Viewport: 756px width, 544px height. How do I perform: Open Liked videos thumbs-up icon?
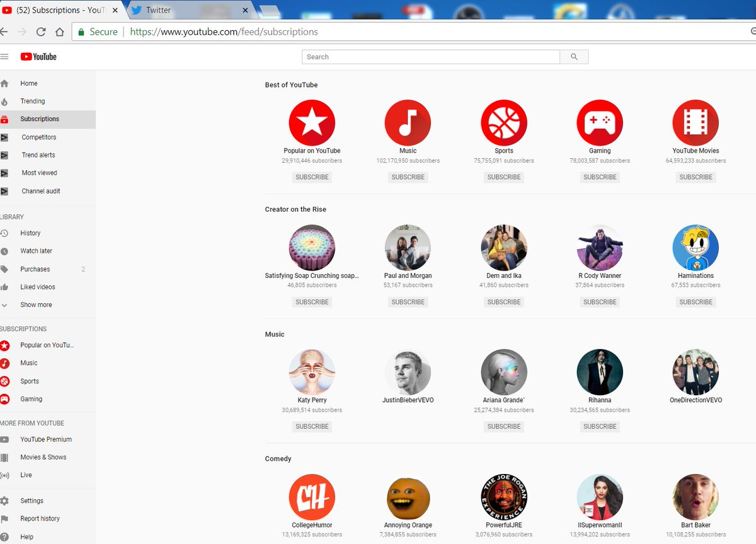[4, 287]
